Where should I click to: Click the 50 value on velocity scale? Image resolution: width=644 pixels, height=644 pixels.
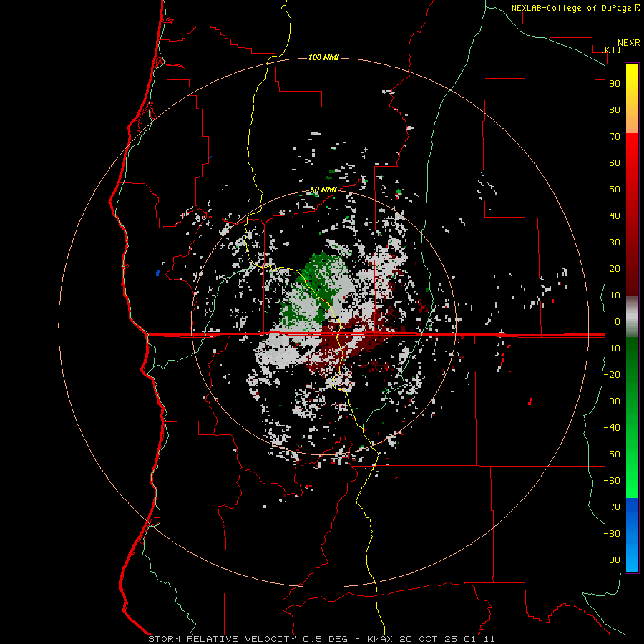pos(615,190)
